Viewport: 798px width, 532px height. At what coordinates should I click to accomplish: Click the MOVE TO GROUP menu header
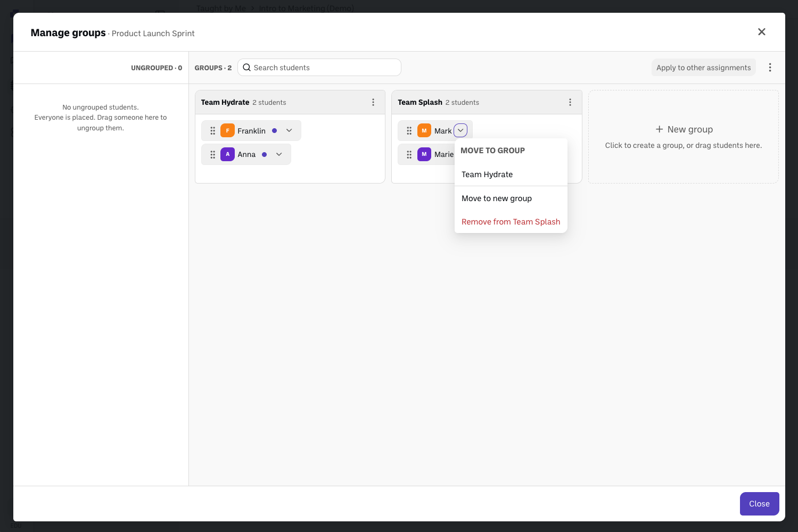492,151
